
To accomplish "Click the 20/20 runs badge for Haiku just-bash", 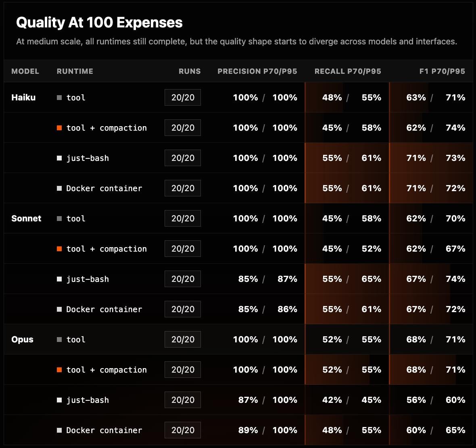I will point(183,158).
